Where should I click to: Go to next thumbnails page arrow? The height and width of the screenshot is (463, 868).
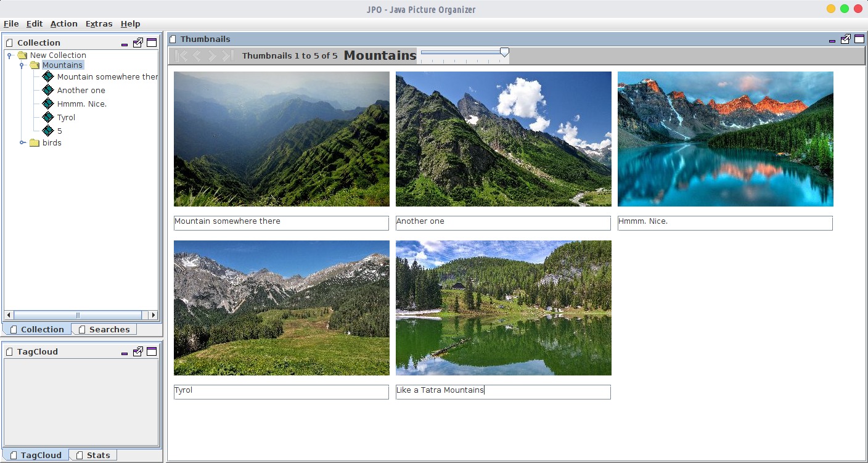click(x=212, y=56)
